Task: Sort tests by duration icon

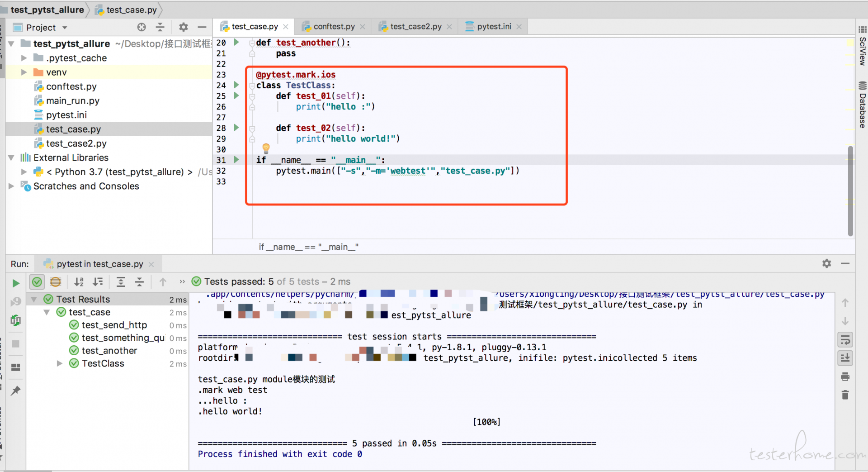Action: [98, 282]
